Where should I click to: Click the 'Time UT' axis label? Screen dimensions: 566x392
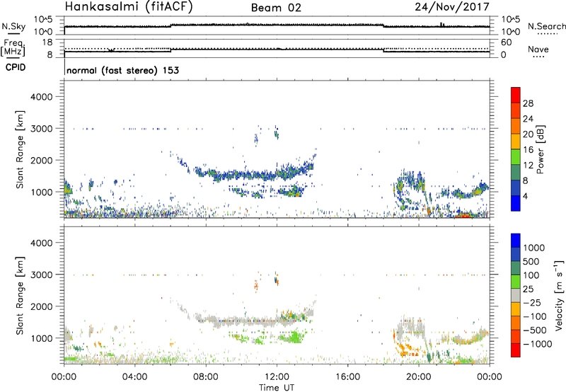pos(277,388)
